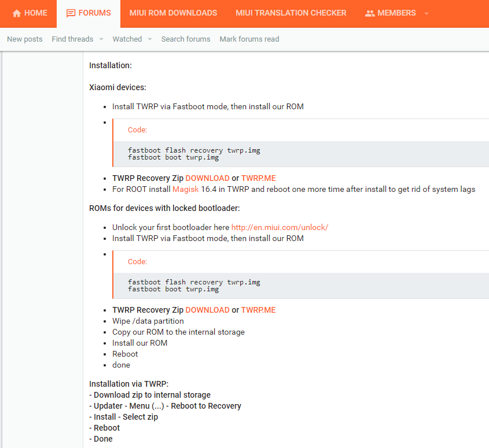
Task: Open Watched link
Action: coord(127,39)
